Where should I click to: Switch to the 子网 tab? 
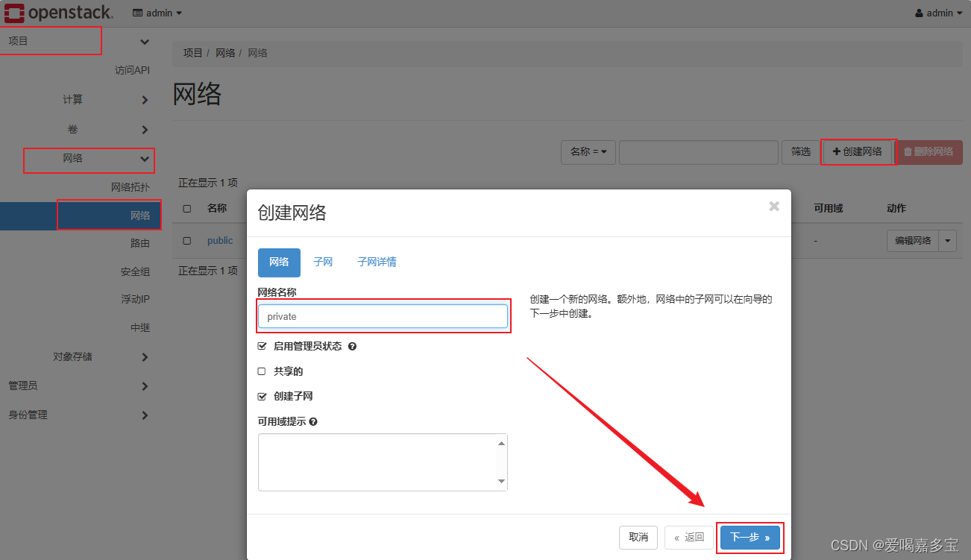(x=323, y=262)
